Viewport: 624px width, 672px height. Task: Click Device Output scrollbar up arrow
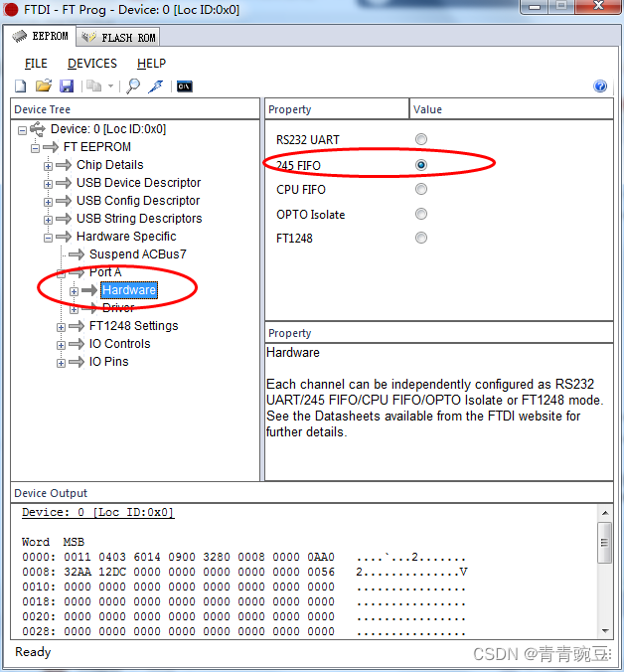click(605, 513)
